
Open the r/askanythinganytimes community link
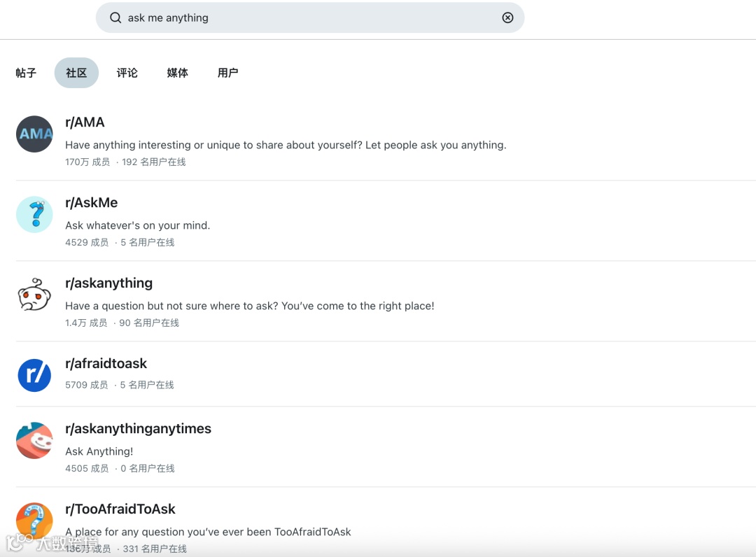[139, 429]
